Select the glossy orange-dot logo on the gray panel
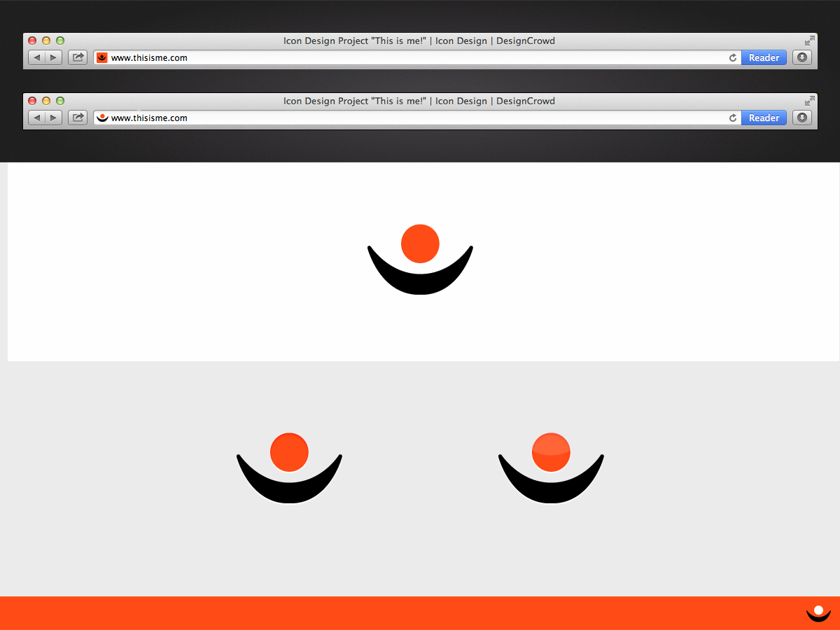This screenshot has width=840, height=630. pyautogui.click(x=551, y=468)
